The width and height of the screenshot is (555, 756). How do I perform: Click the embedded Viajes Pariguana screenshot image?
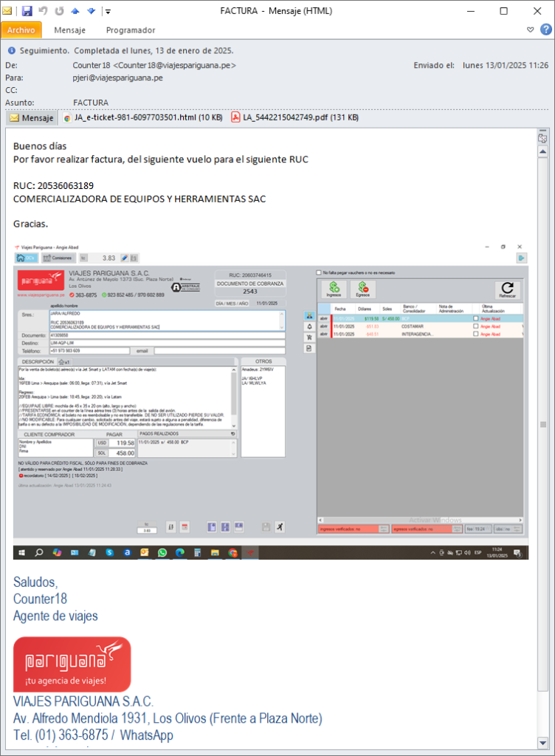click(x=271, y=401)
